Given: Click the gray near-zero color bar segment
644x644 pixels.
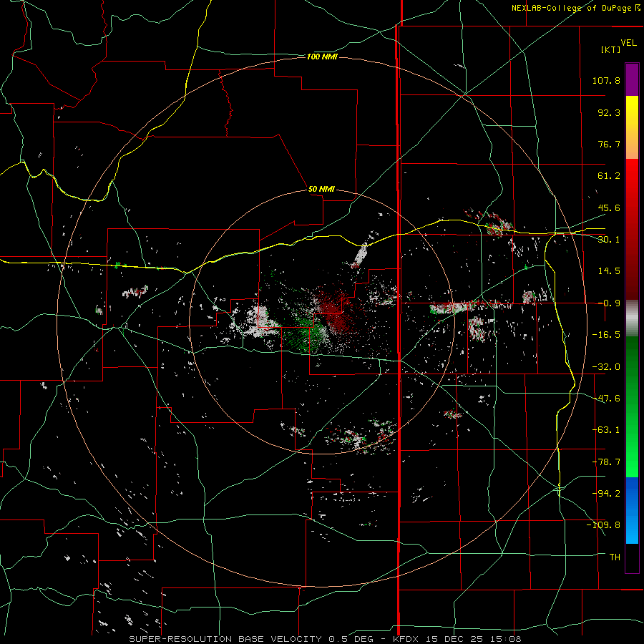Looking at the screenshot, I should pos(632,318).
